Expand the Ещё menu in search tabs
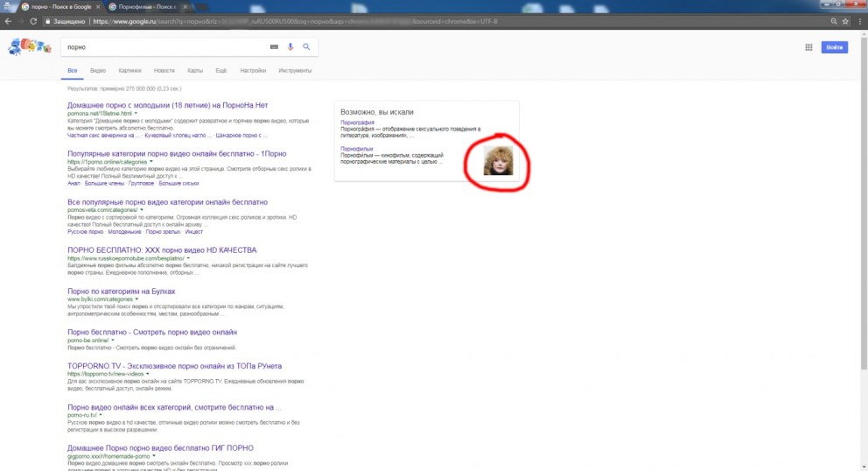868x471 pixels. (x=220, y=70)
